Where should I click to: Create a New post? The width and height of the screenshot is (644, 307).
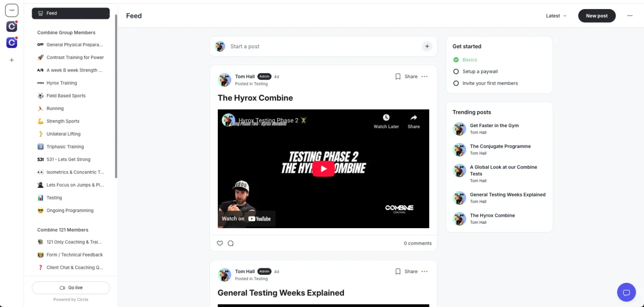(597, 16)
